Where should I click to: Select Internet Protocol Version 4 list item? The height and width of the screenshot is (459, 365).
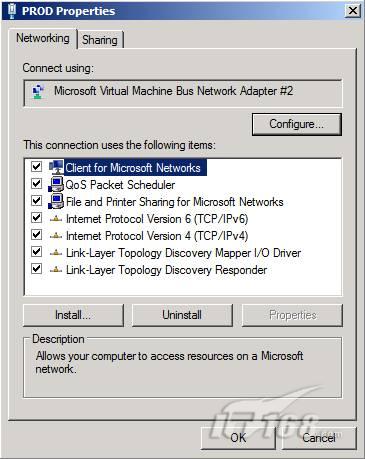click(157, 236)
